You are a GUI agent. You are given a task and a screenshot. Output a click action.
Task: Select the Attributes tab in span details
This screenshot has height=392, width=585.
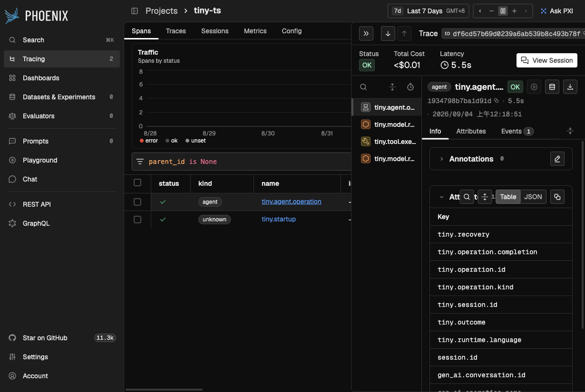pos(471,131)
